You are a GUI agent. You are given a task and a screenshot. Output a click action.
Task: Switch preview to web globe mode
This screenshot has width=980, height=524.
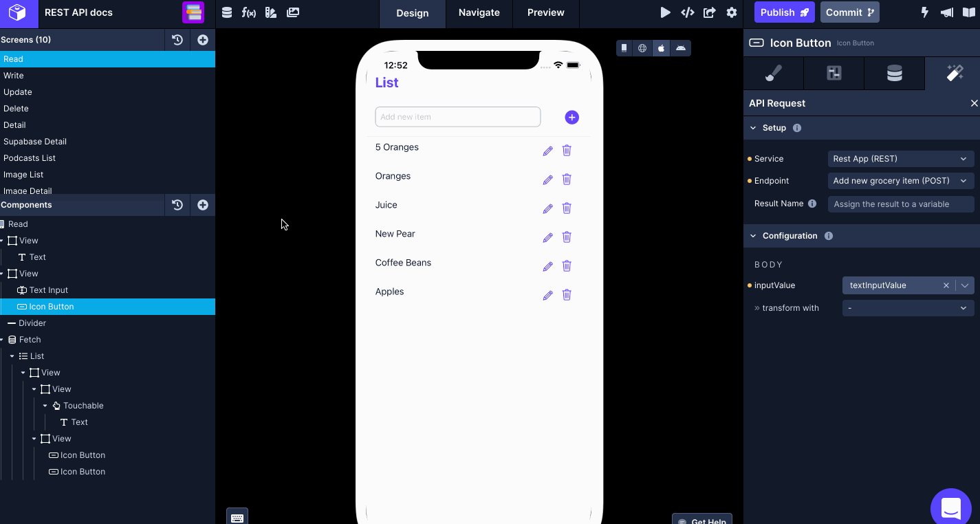pyautogui.click(x=642, y=48)
